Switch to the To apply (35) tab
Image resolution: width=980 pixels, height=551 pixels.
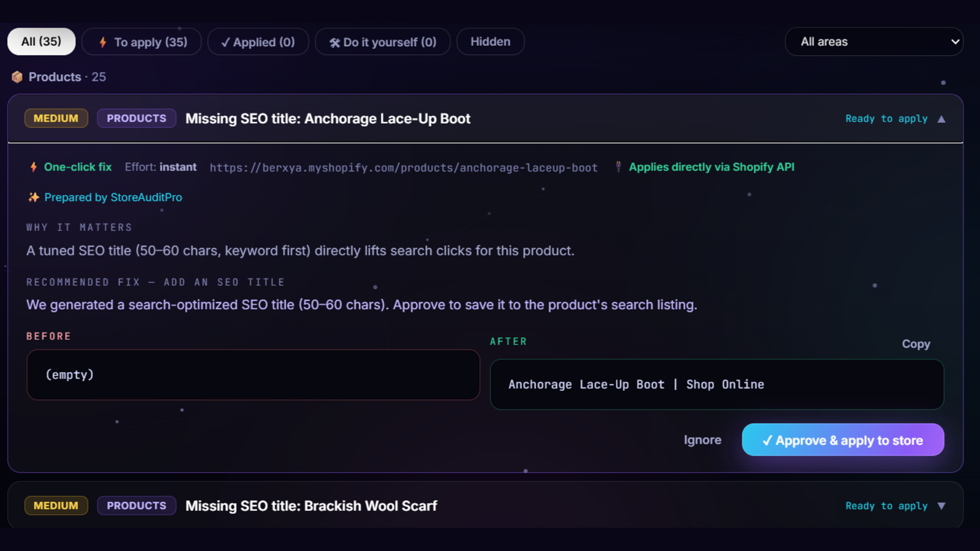(141, 42)
